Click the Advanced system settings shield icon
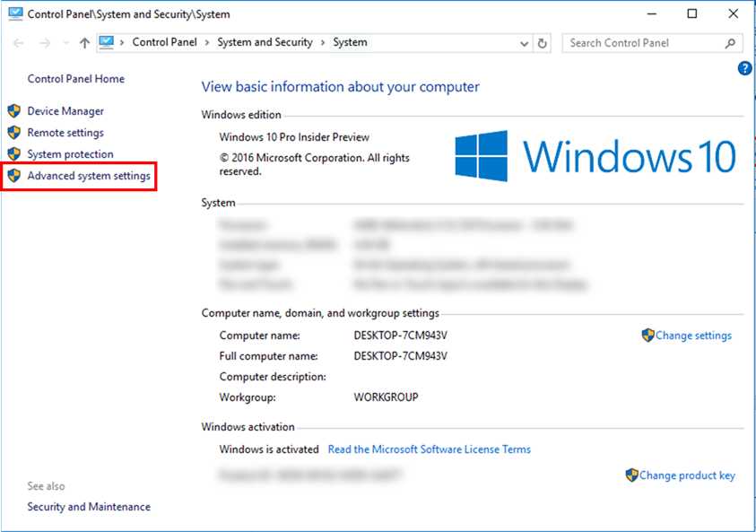This screenshot has width=756, height=532. [x=14, y=176]
